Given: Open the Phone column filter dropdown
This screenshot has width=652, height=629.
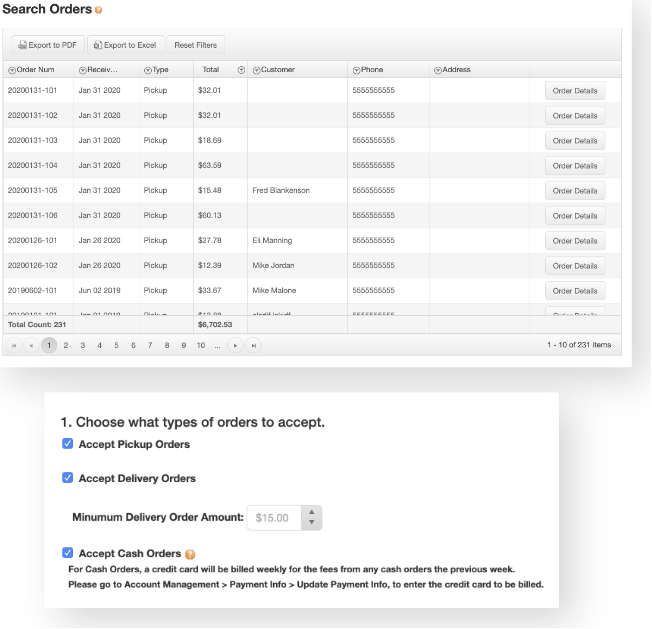Looking at the screenshot, I should pos(356,70).
